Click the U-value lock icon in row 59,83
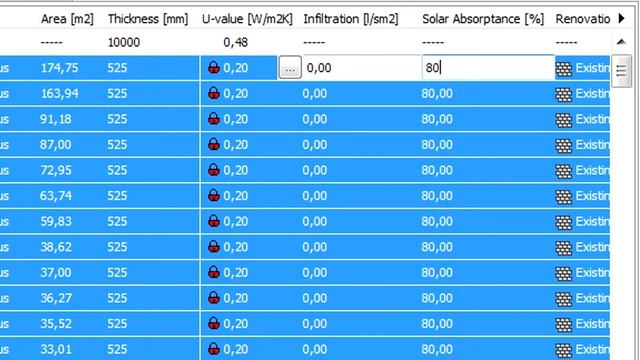 [x=214, y=221]
